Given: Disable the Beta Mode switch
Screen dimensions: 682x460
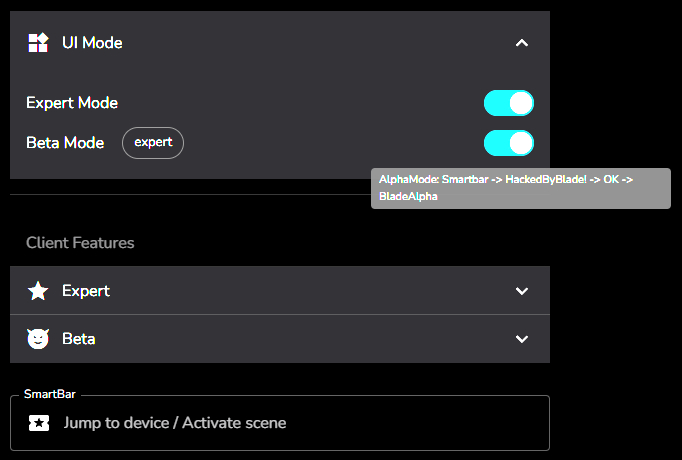Looking at the screenshot, I should pos(509,143).
